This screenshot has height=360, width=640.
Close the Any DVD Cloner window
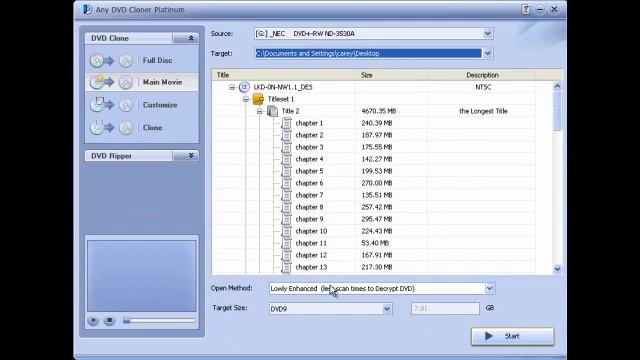(x=554, y=9)
